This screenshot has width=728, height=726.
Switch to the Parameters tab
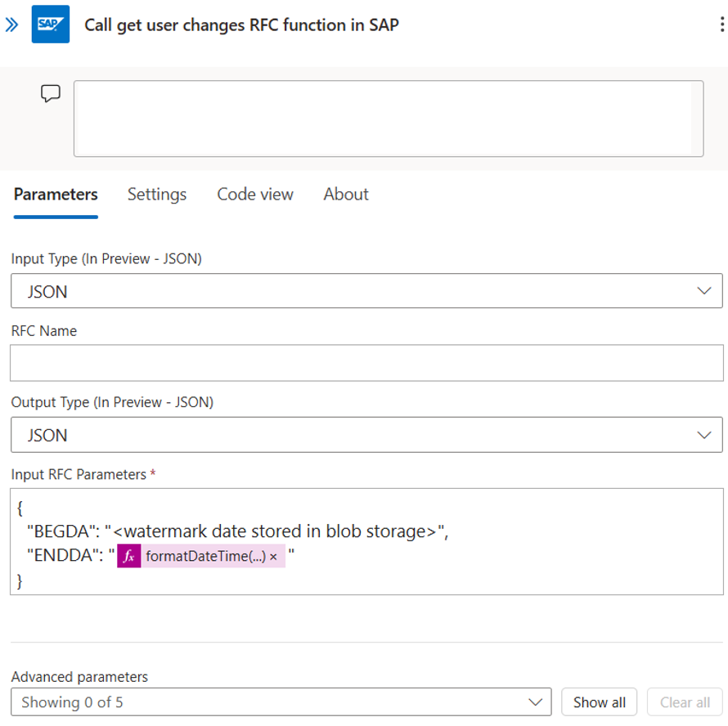pos(56,195)
